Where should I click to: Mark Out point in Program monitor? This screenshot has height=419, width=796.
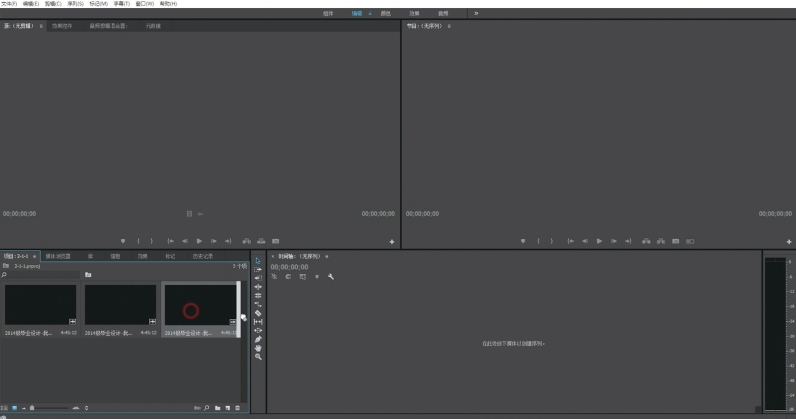(552, 241)
